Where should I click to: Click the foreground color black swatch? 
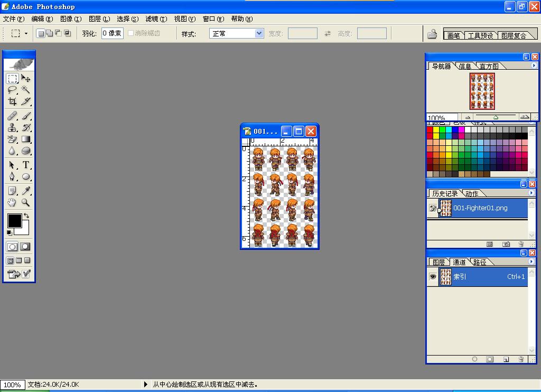14,220
